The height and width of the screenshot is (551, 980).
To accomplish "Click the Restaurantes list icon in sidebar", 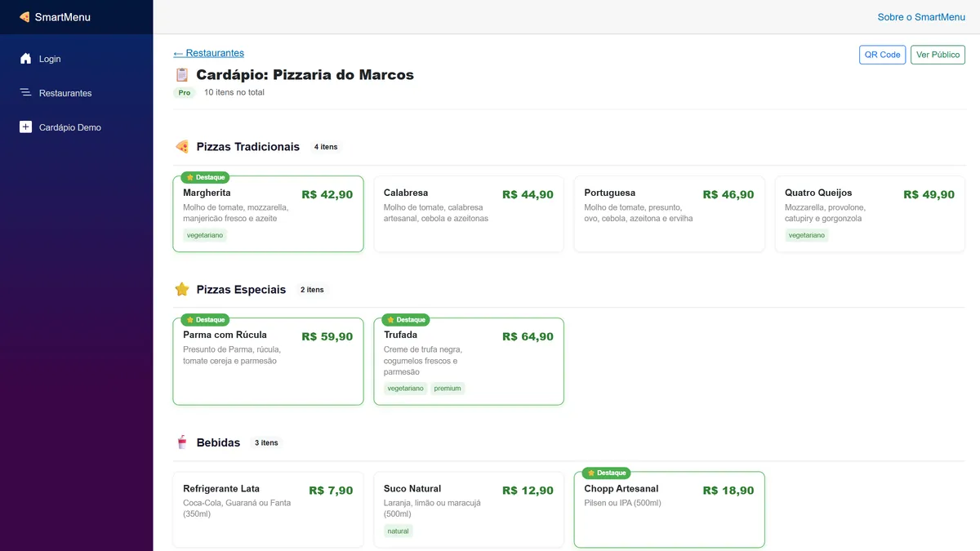I will click(25, 93).
